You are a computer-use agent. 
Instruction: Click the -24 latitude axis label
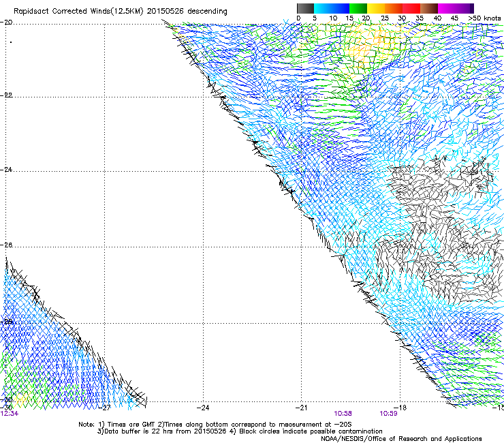tap(6, 169)
